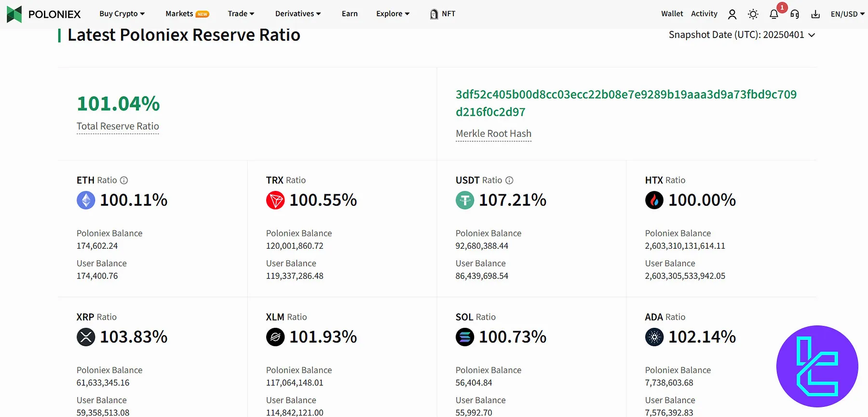Click the XLM ratio 101.93%
This screenshot has height=417, width=868.
point(323,337)
